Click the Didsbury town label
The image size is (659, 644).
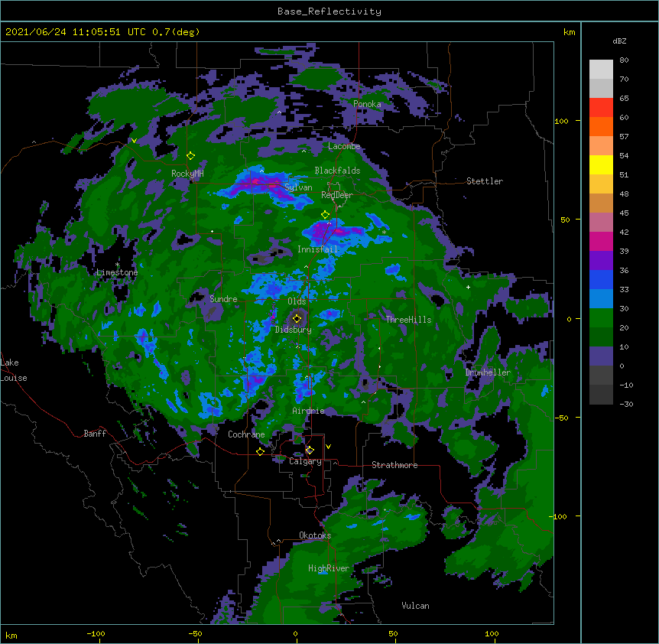293,330
